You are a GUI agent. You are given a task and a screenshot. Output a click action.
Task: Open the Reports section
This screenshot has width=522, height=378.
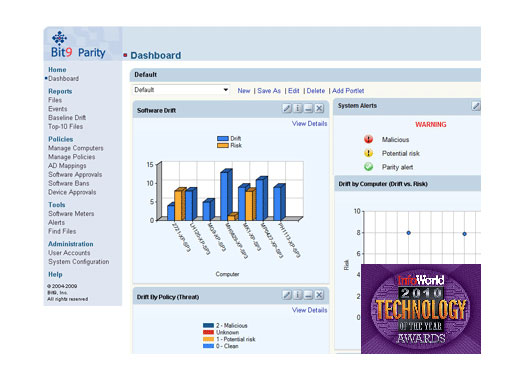coord(60,91)
